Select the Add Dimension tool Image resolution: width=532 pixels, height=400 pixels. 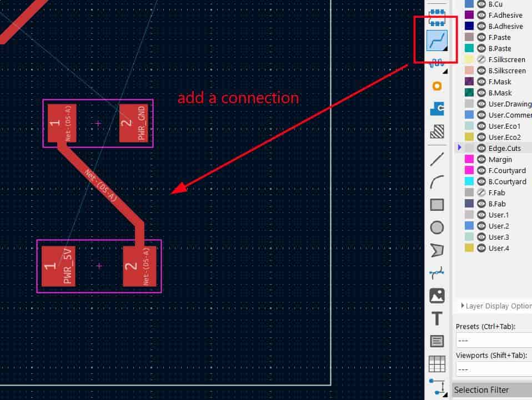438,387
